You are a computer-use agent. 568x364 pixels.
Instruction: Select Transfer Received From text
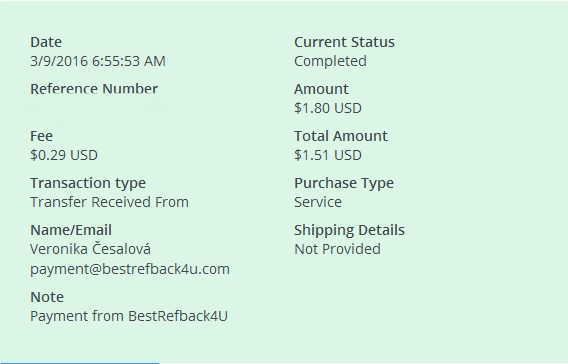[109, 202]
